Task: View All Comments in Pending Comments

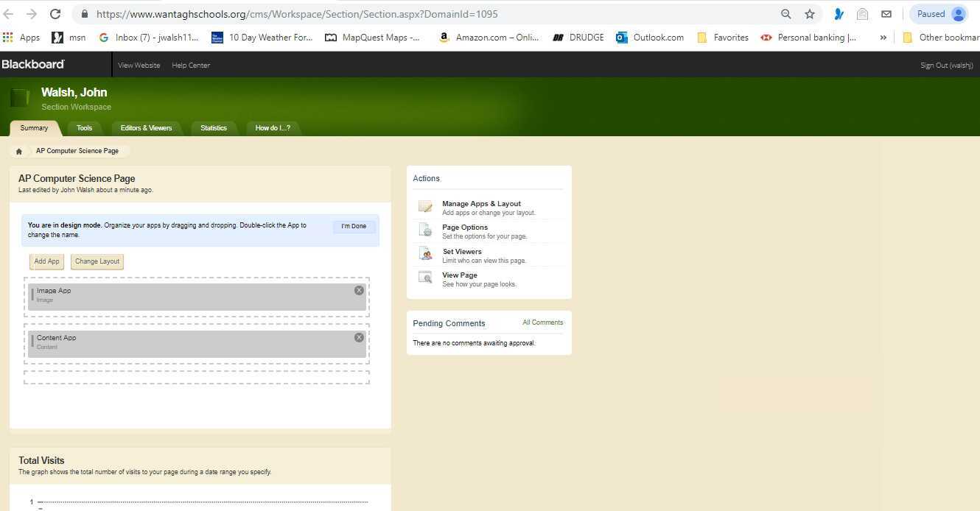Action: coord(542,322)
